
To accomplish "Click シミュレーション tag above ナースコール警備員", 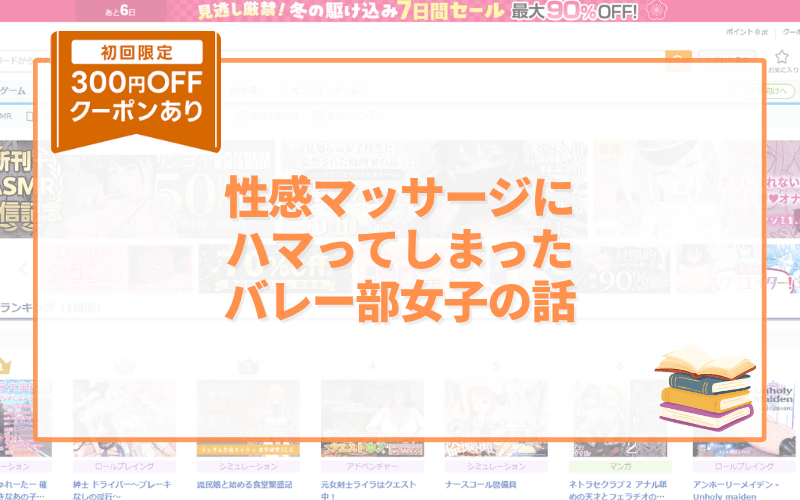I will click(496, 466).
